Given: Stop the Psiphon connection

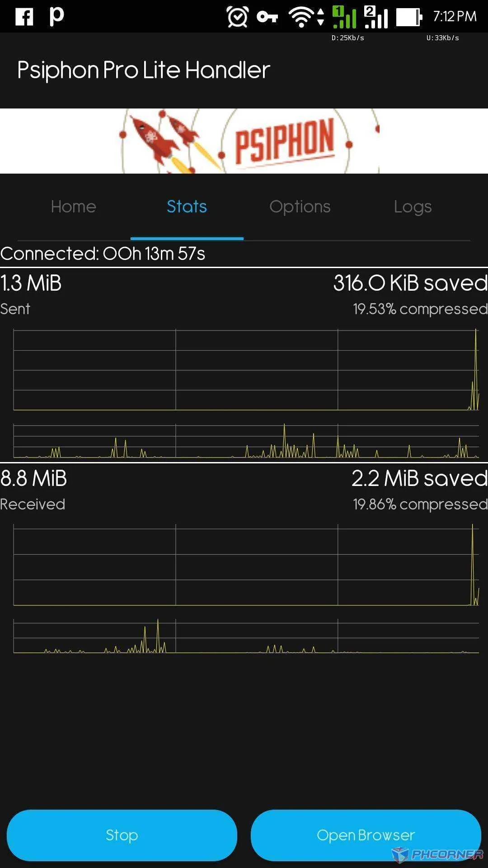Looking at the screenshot, I should tap(122, 835).
